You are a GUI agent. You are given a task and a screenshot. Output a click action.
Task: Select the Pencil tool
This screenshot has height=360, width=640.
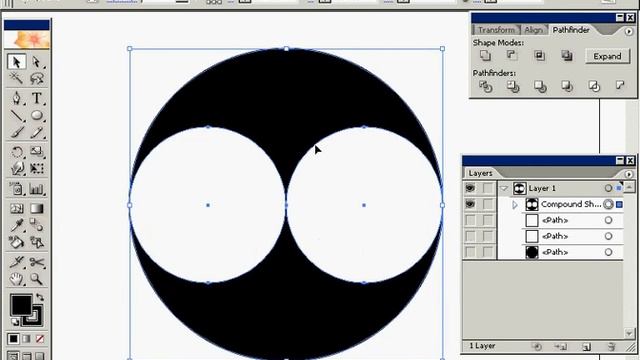36,132
